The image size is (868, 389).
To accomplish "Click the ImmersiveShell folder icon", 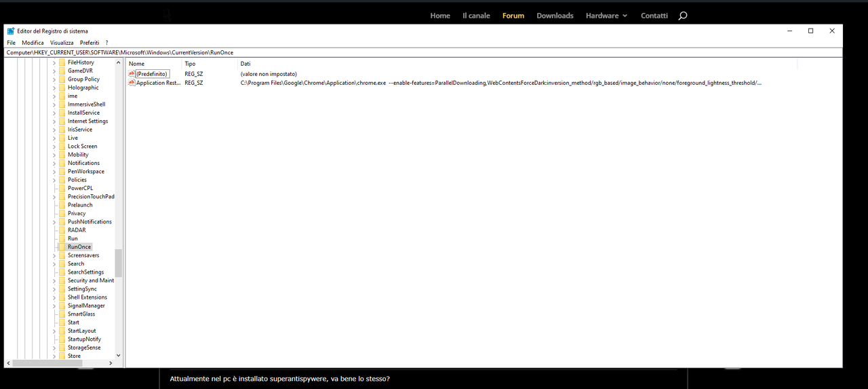I will [x=62, y=105].
